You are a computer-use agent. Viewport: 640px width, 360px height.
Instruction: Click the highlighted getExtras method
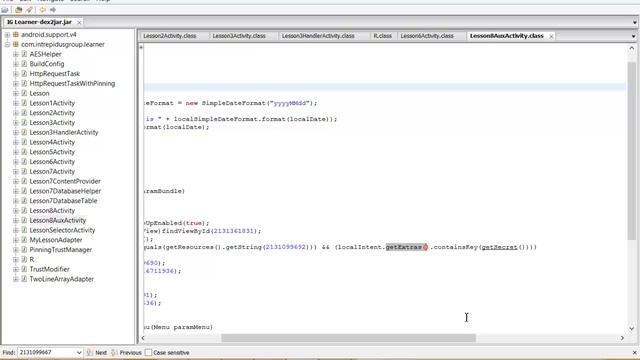coord(404,247)
